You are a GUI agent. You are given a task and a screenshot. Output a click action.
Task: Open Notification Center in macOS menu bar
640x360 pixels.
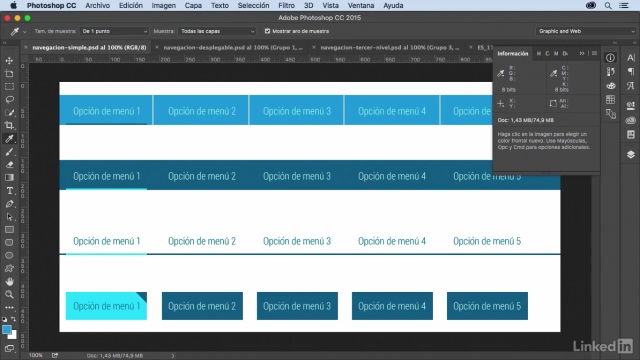(x=624, y=5)
